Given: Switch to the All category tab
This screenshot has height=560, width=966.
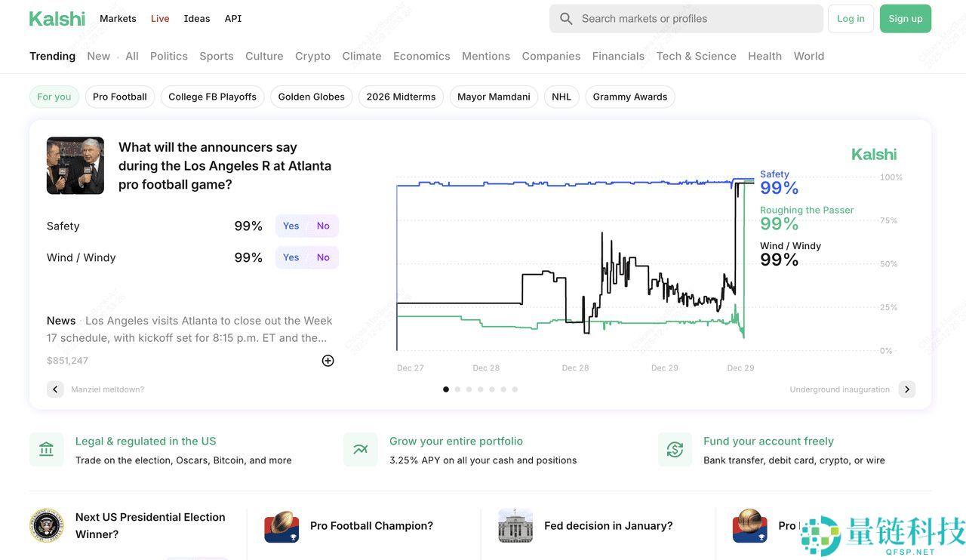Looking at the screenshot, I should 132,56.
